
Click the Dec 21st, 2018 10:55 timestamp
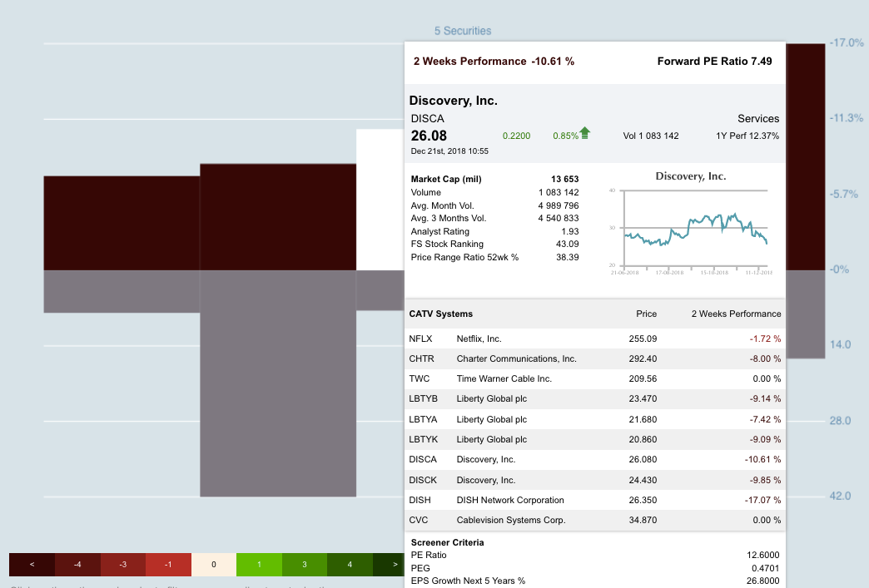pyautogui.click(x=449, y=151)
